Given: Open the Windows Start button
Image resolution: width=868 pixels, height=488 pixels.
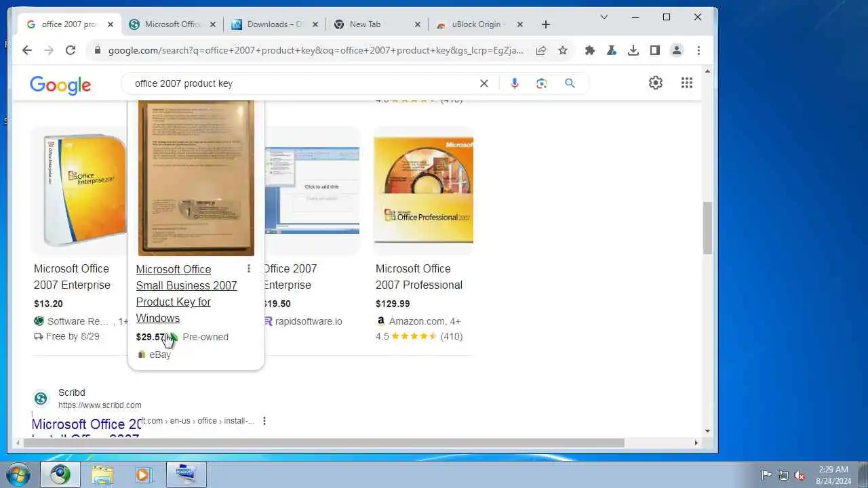Looking at the screenshot, I should pos(18,474).
